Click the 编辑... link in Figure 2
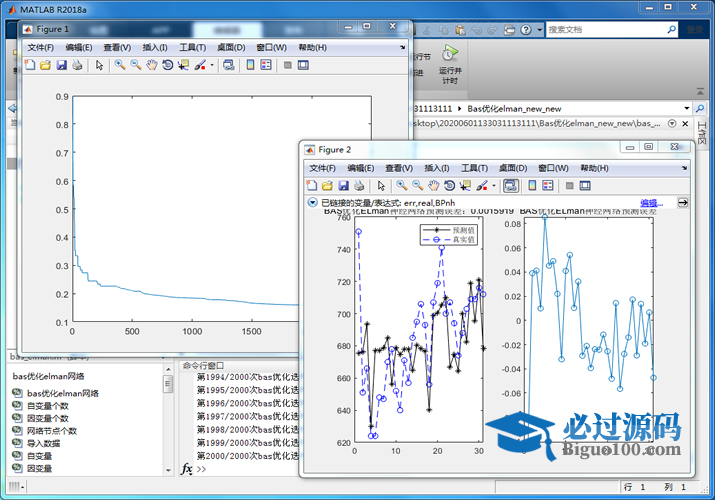 coord(651,202)
